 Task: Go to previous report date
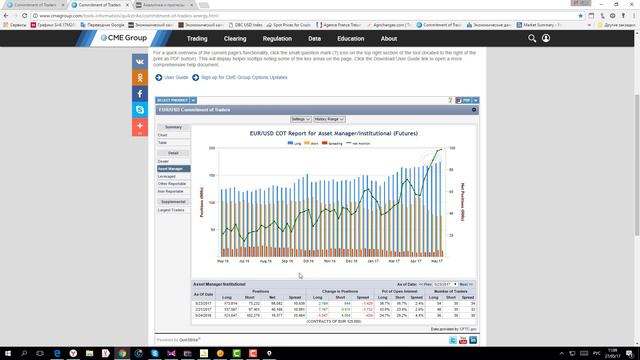pos(426,284)
